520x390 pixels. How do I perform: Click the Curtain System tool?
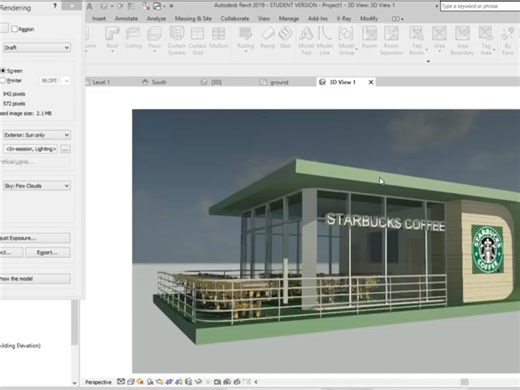(x=176, y=40)
